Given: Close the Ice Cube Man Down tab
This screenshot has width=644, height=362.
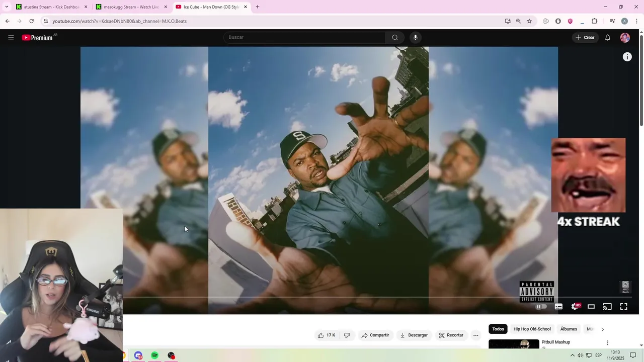Looking at the screenshot, I should tap(246, 7).
